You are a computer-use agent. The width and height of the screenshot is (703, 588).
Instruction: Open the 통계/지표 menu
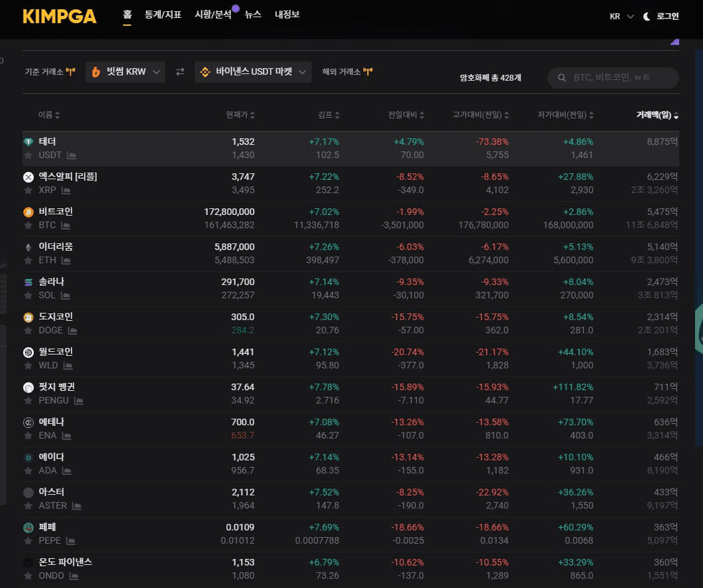[x=163, y=15]
